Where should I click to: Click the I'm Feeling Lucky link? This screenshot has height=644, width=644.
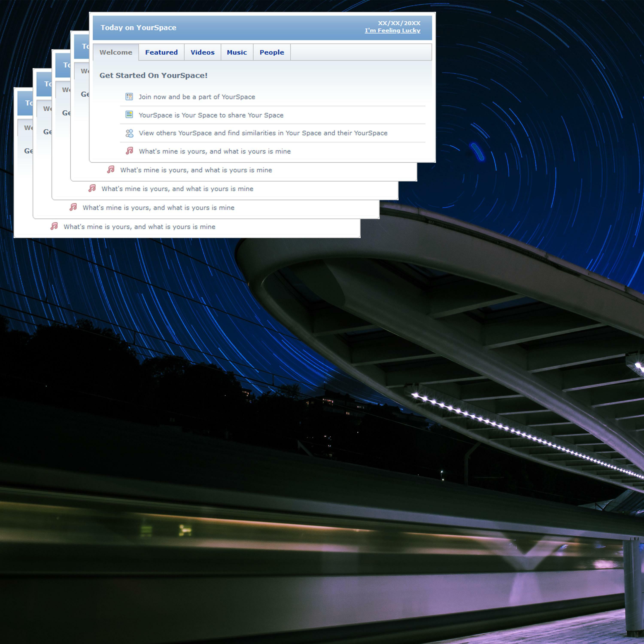point(392,30)
